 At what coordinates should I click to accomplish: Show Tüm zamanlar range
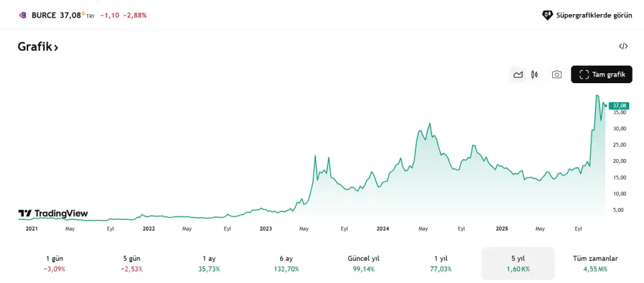[595, 263]
